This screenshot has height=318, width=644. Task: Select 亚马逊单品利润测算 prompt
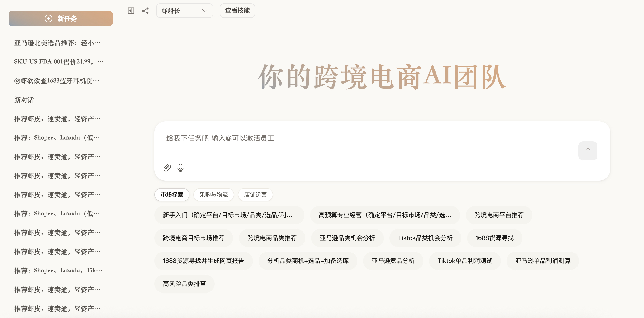[x=543, y=261]
